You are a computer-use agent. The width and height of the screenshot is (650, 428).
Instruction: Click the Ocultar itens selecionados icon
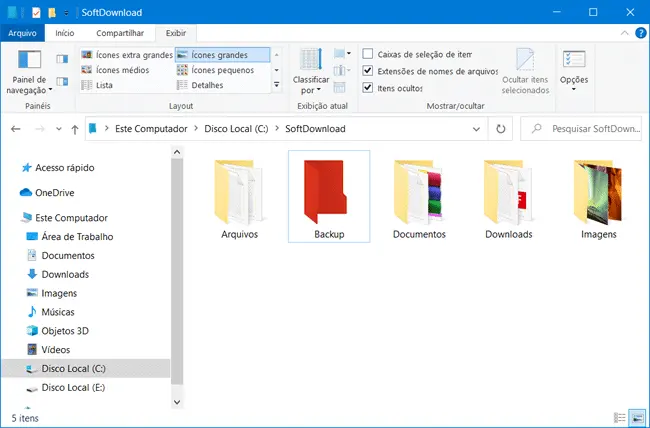(525, 70)
